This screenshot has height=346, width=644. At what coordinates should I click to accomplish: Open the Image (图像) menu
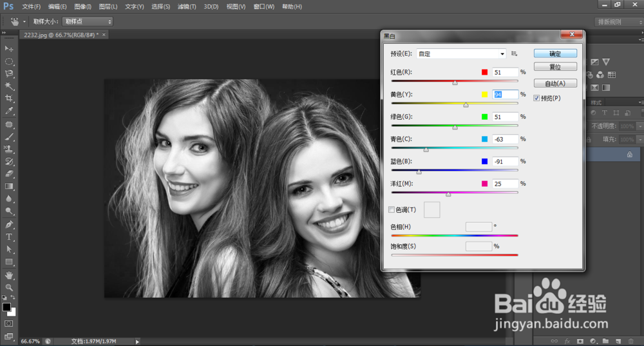(x=82, y=6)
